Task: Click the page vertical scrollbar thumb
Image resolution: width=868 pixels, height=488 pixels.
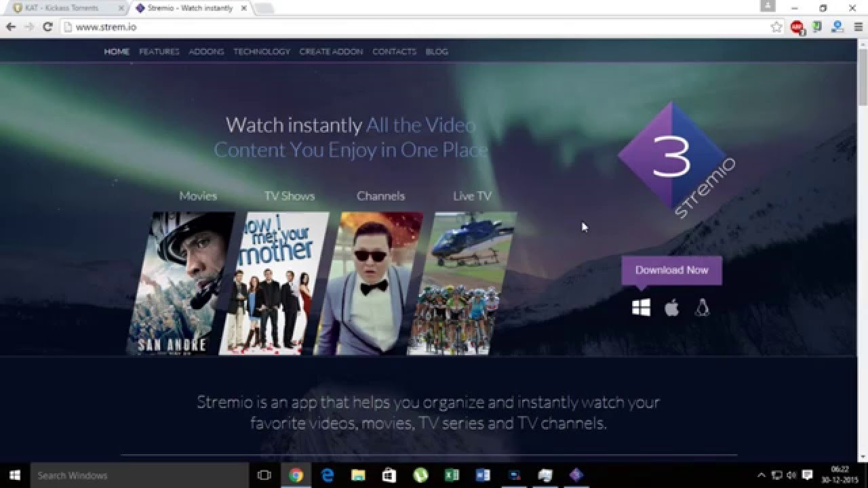Action: 863,76
